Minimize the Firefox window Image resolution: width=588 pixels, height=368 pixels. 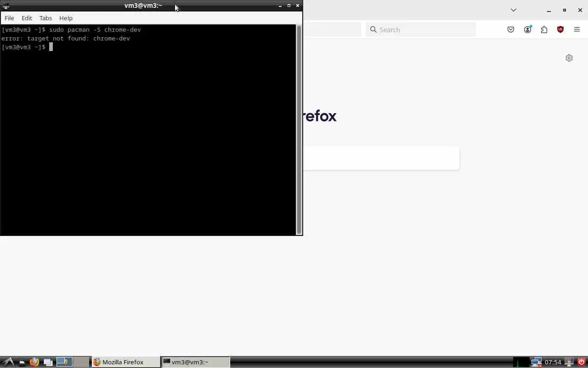coord(548,10)
